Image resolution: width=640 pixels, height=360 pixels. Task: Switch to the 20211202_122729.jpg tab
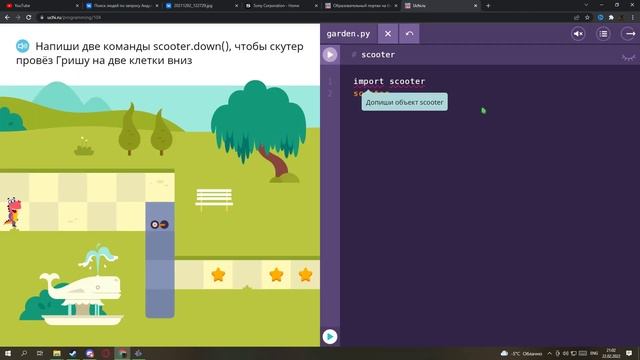click(201, 6)
